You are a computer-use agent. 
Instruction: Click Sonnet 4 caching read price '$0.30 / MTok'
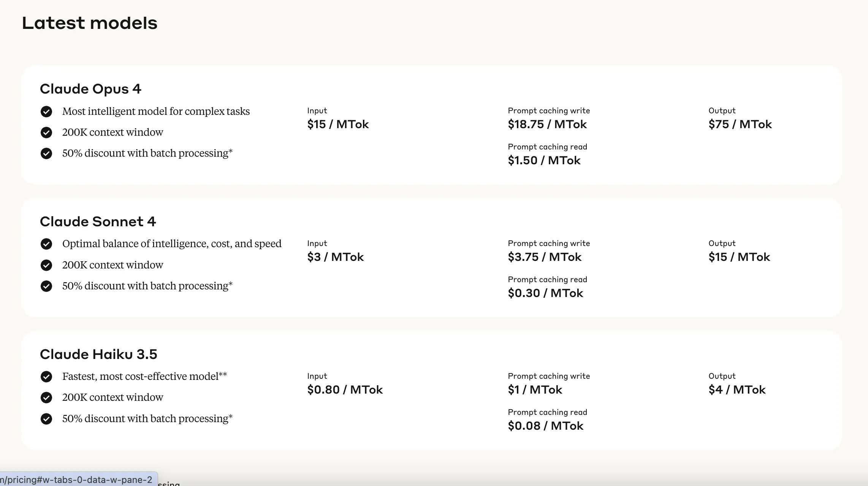pos(545,293)
